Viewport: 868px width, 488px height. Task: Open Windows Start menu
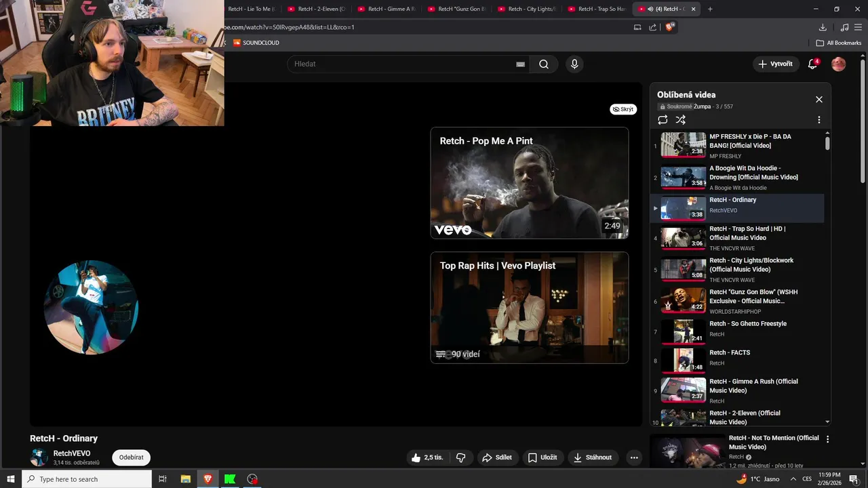11,479
